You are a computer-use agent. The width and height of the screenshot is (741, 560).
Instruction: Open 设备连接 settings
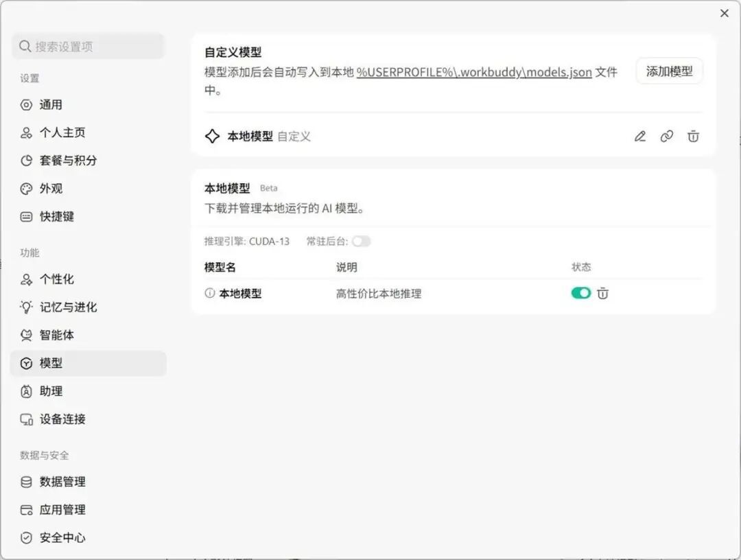coord(88,419)
